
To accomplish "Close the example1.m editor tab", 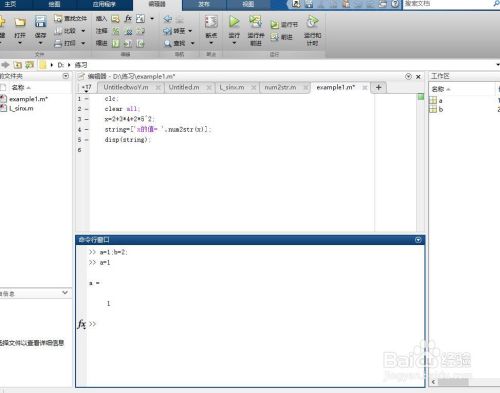I will pyautogui.click(x=365, y=88).
